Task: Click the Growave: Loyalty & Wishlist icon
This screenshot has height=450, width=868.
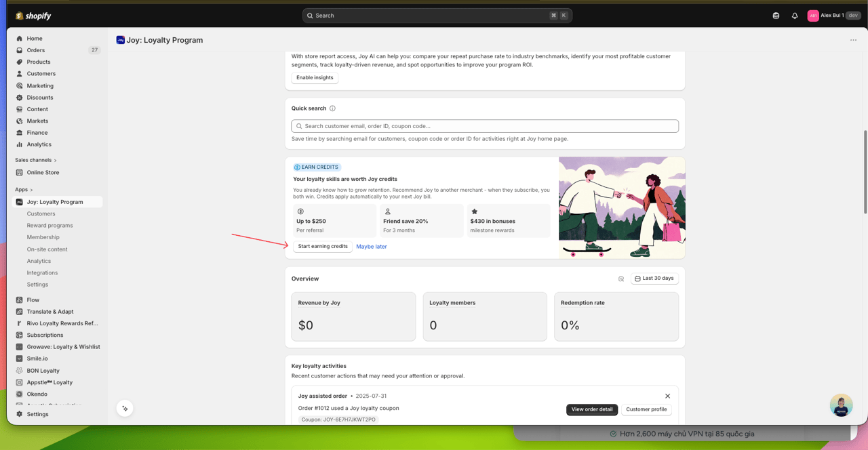Action: point(20,347)
